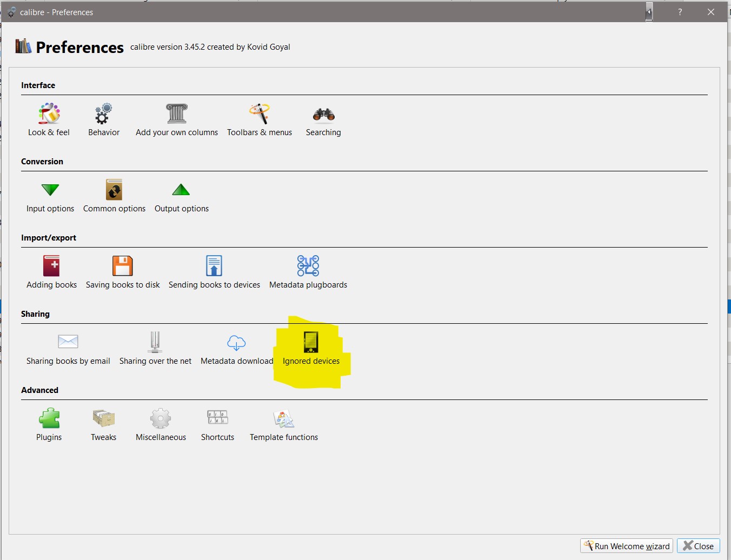Click Run Welcome wizard button
The width and height of the screenshot is (731, 560).
tap(627, 546)
